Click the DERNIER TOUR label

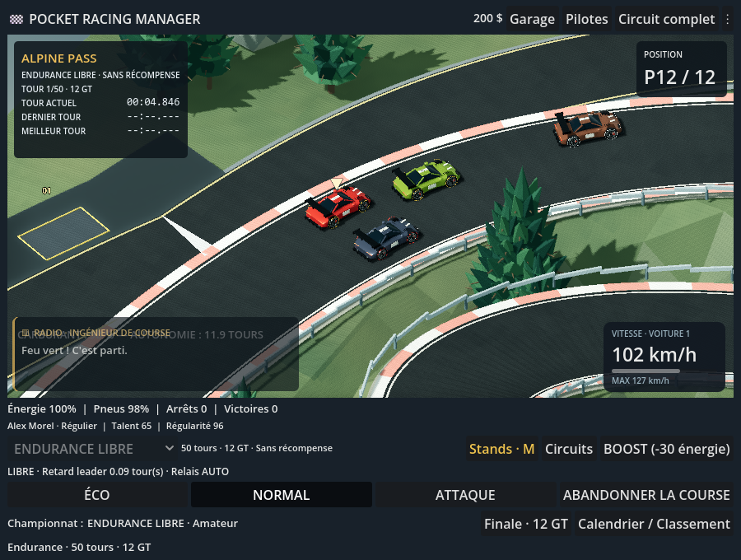51,117
